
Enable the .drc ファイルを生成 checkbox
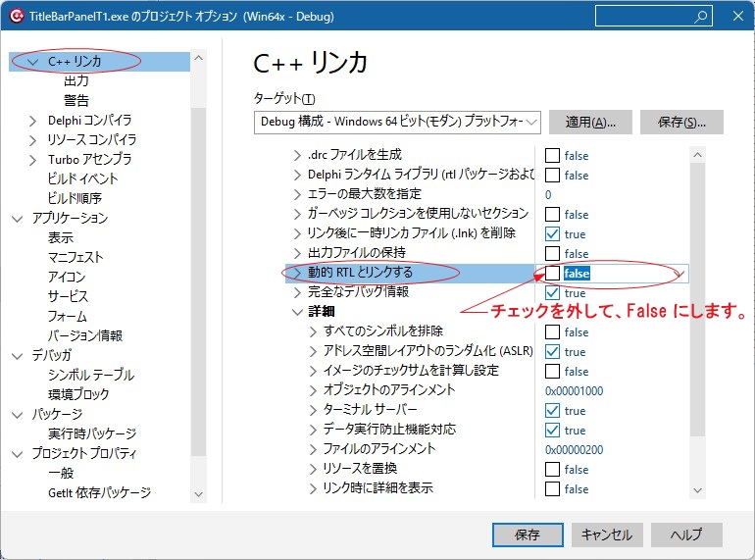coord(553,156)
